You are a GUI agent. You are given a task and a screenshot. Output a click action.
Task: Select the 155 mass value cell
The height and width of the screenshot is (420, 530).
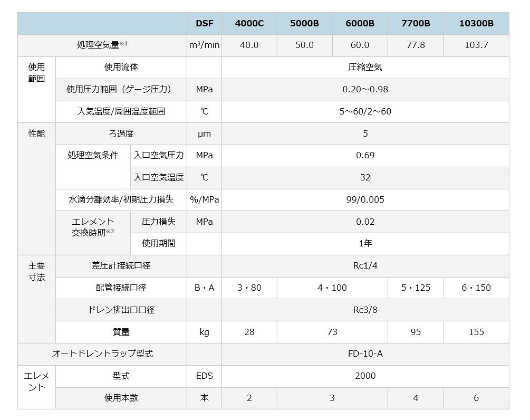point(476,332)
